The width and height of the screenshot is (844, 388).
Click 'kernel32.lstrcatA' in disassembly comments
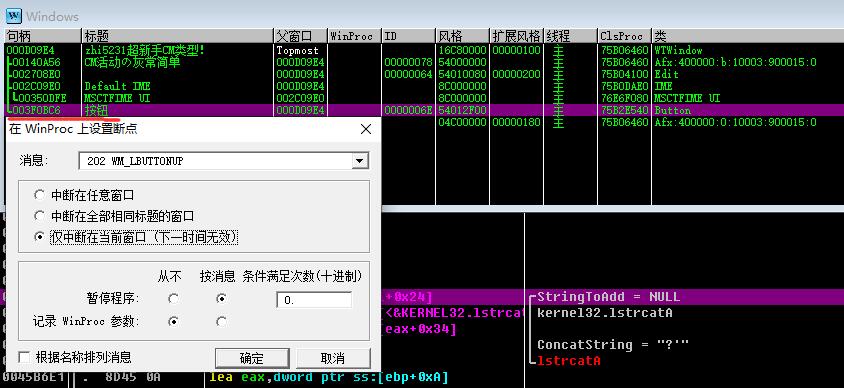[x=605, y=313]
